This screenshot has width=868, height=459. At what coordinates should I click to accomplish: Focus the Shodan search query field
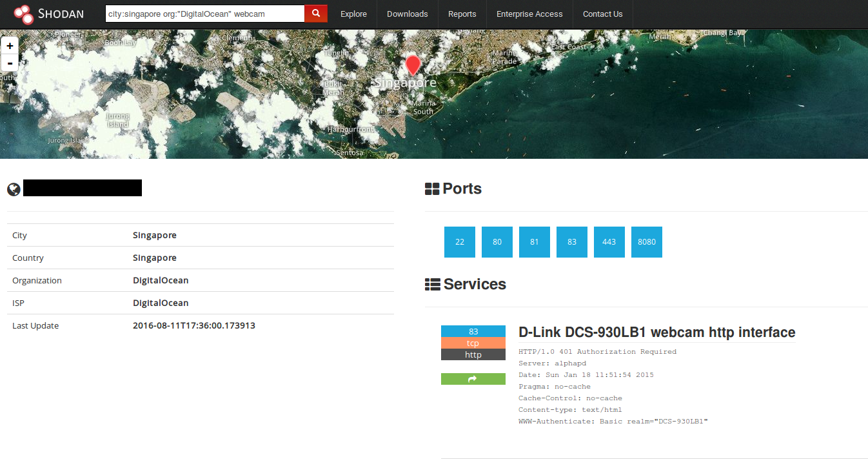204,14
